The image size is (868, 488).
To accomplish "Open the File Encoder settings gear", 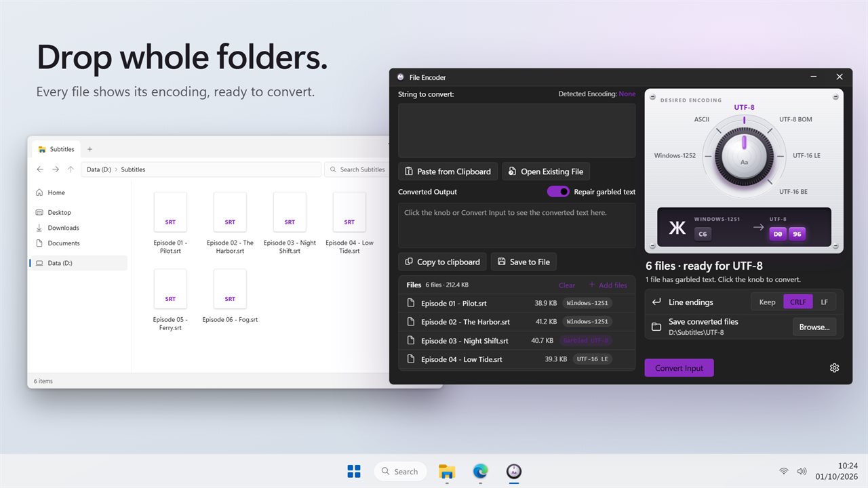I will click(834, 368).
